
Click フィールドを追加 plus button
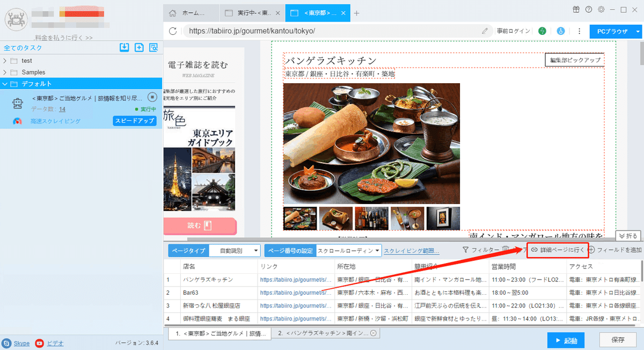tap(615, 250)
